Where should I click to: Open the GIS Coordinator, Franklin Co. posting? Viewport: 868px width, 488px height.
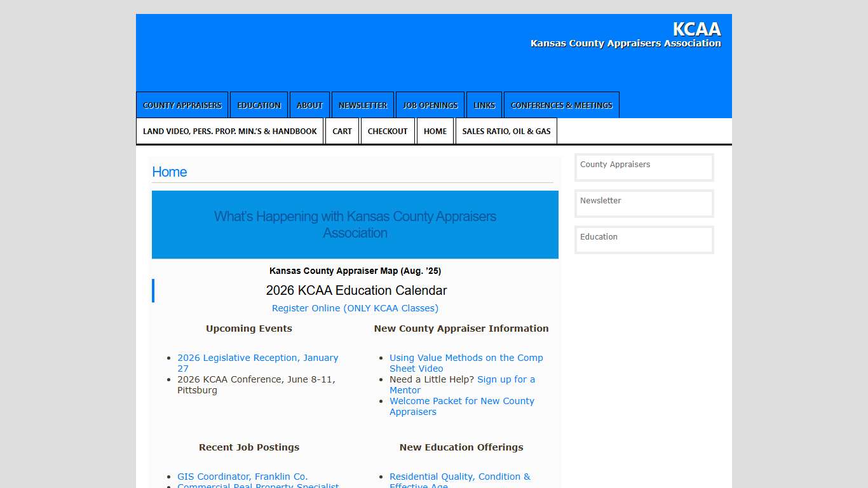pos(242,477)
